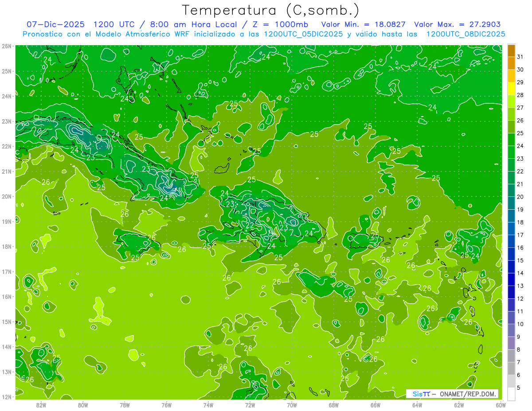Click the "Valor Min. = 18.0827" readout
Viewport: 532px width, 411px height.
[x=364, y=25]
